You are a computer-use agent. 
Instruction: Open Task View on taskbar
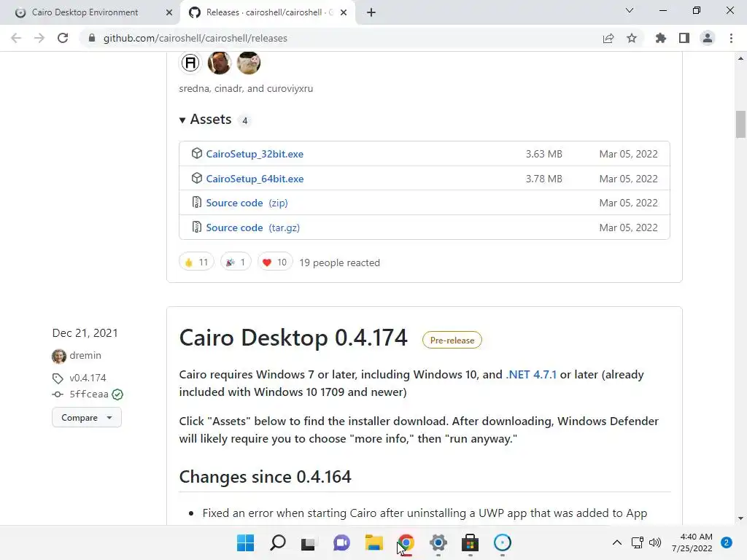click(309, 542)
